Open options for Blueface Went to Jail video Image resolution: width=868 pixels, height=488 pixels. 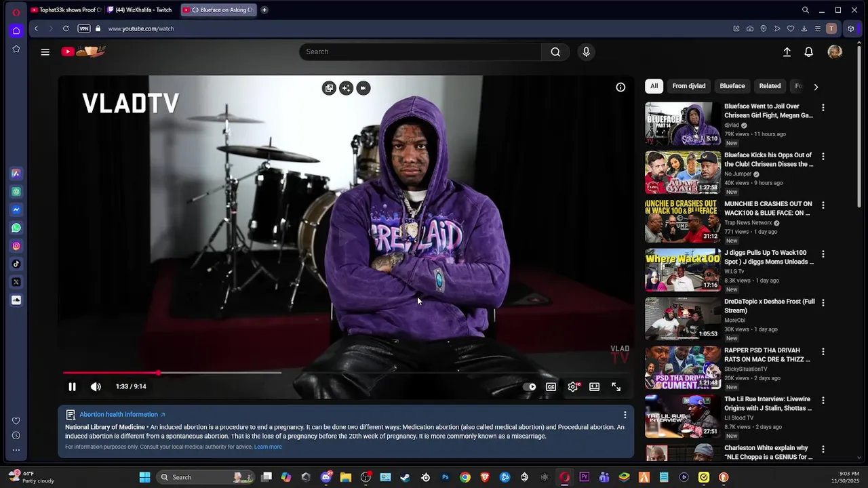823,107
